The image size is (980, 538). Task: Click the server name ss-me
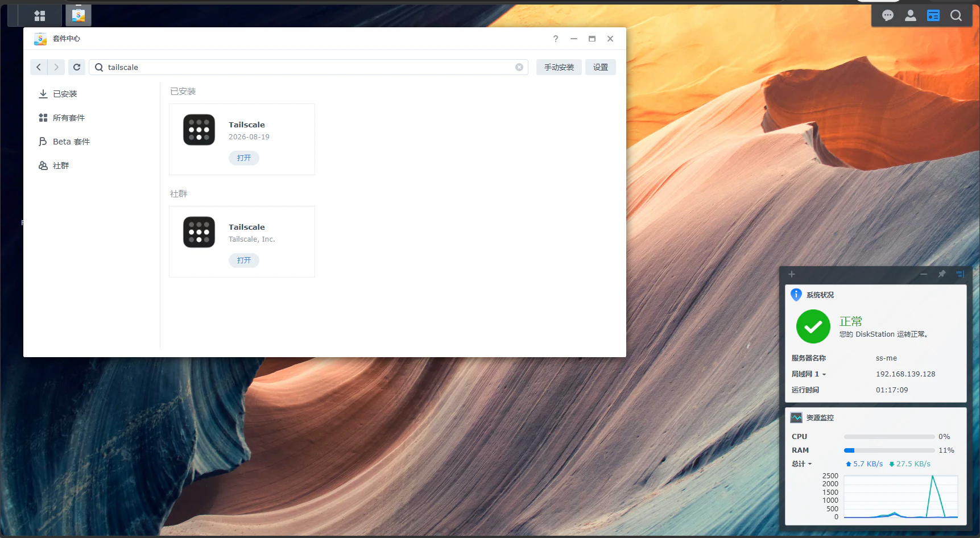click(886, 358)
